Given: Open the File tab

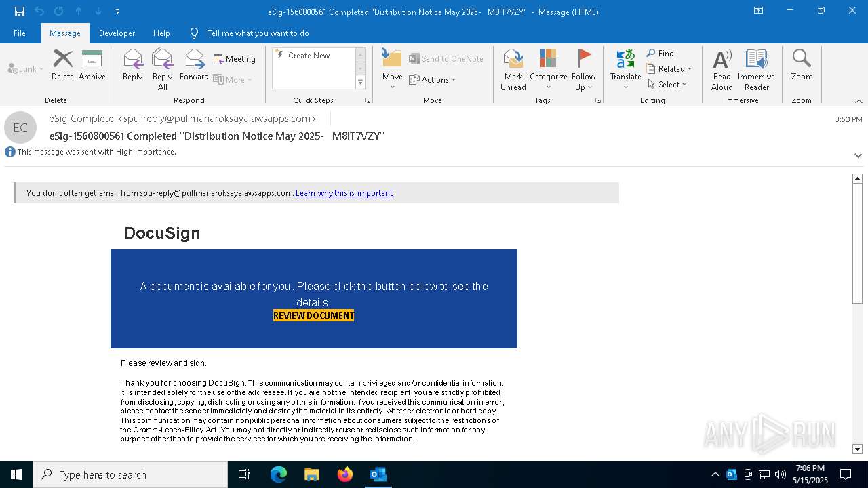Looking at the screenshot, I should click(x=20, y=33).
